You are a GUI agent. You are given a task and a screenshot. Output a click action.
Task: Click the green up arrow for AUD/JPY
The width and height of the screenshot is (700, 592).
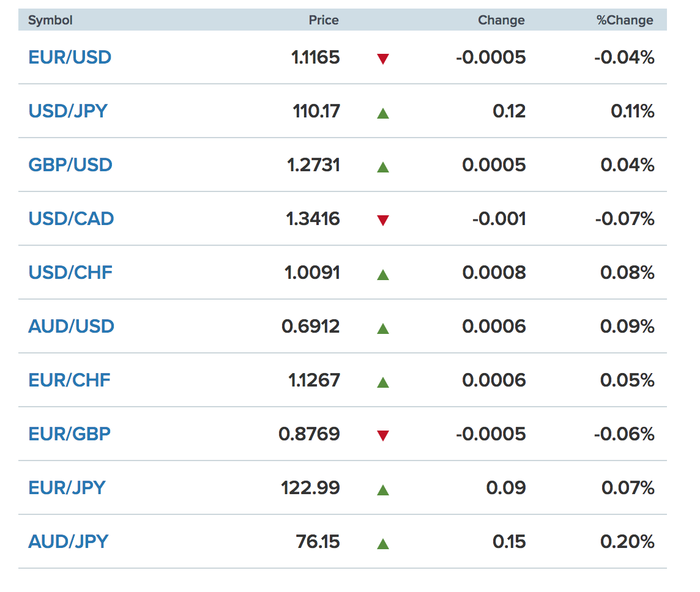pos(382,544)
